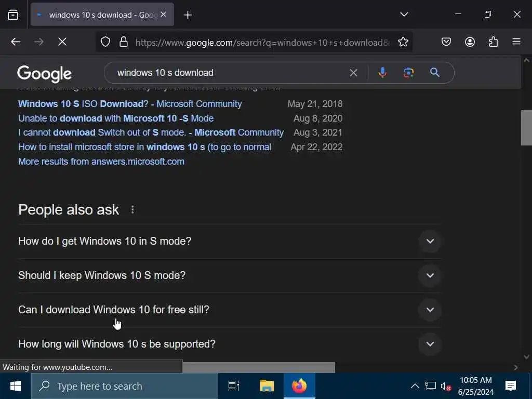Show hidden system tray icons
The height and width of the screenshot is (399, 532).
pos(415,386)
